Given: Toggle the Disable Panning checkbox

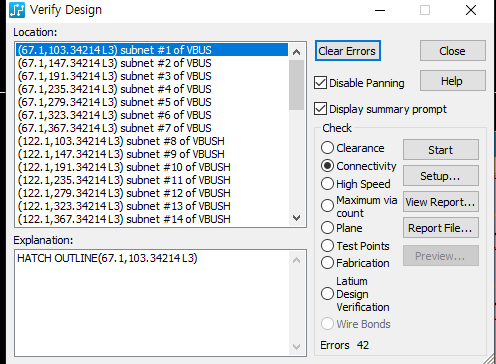Looking at the screenshot, I should pyautogui.click(x=320, y=83).
